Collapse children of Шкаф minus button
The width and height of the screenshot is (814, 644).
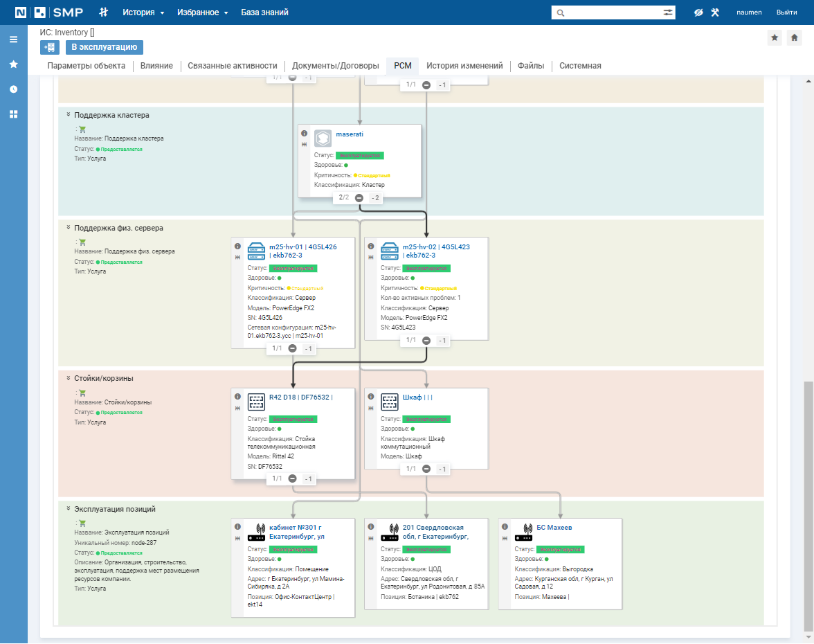[x=426, y=469]
